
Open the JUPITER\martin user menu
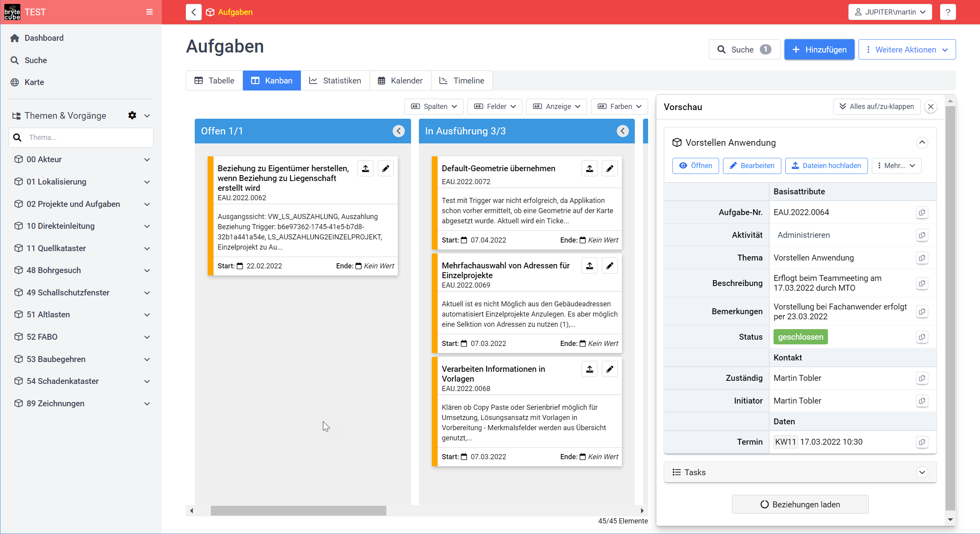pyautogui.click(x=890, y=12)
